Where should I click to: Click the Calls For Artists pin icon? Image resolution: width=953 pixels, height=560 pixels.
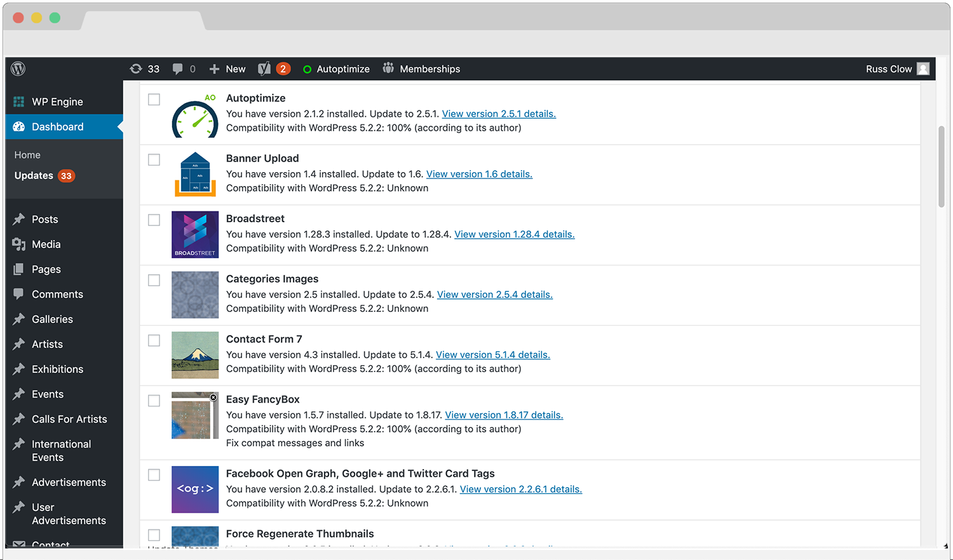(19, 419)
